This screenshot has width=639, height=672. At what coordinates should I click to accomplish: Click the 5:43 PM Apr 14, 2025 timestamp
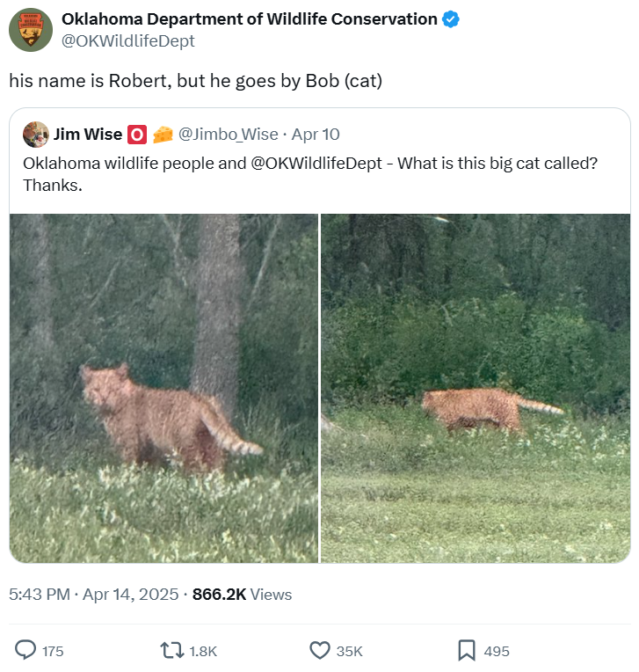pos(93,595)
